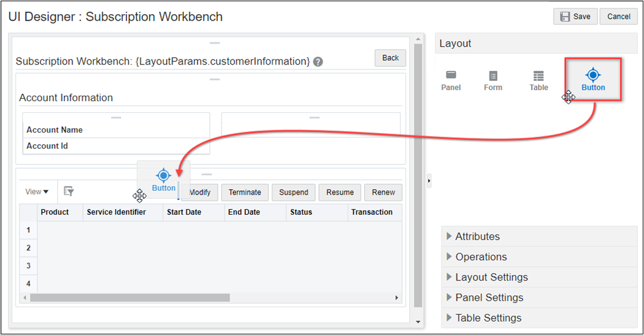Open the View dropdown menu
Viewport: 644px width, 335px height.
[37, 191]
